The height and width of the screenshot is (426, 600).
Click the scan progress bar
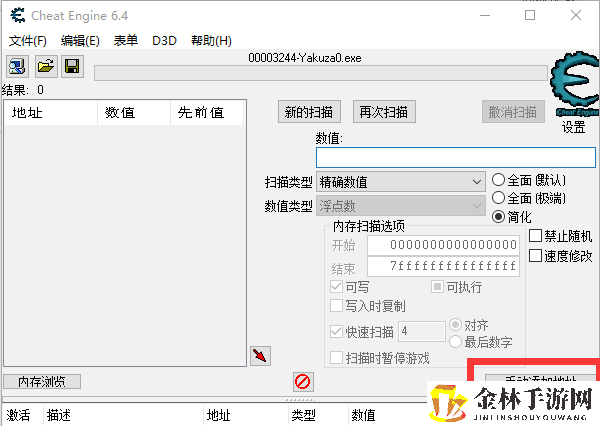(321, 73)
